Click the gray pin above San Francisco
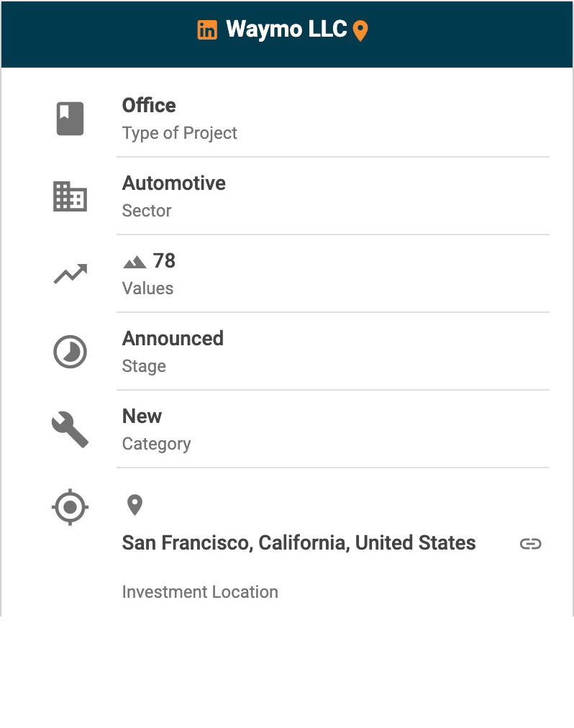 tap(135, 505)
